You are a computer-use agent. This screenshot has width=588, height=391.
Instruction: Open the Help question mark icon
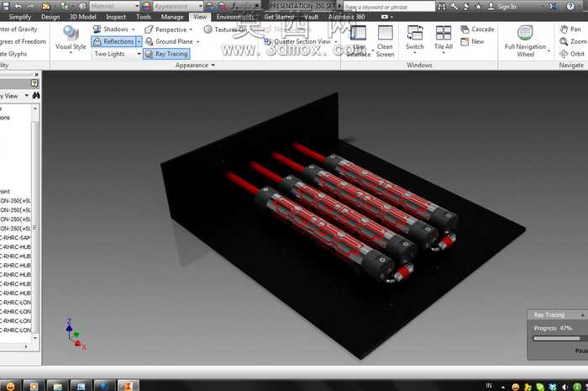tap(570, 6)
